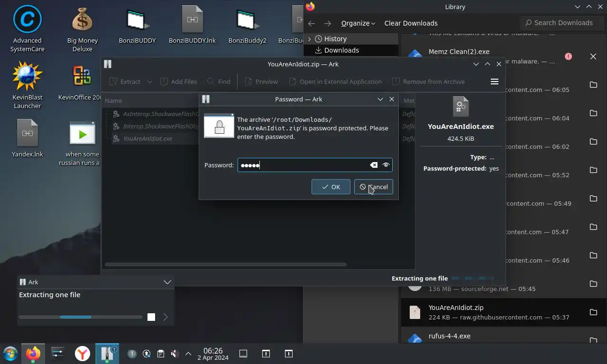607x364 pixels.
Task: Expand History tree in Library
Action: (x=309, y=39)
